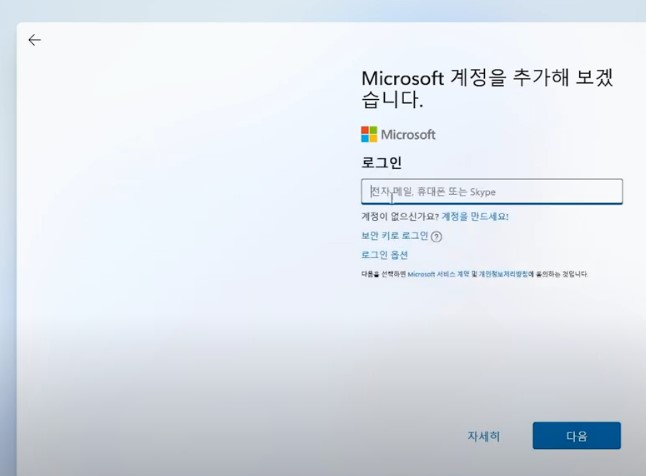Proceed with the '다음' button
This screenshot has width=646, height=476.
(x=577, y=436)
